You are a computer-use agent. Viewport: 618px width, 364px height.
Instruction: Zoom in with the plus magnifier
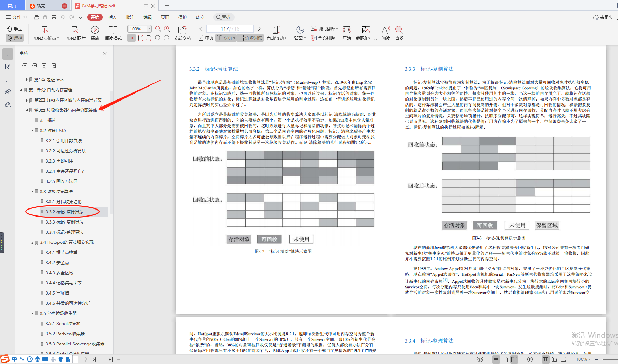(x=167, y=29)
